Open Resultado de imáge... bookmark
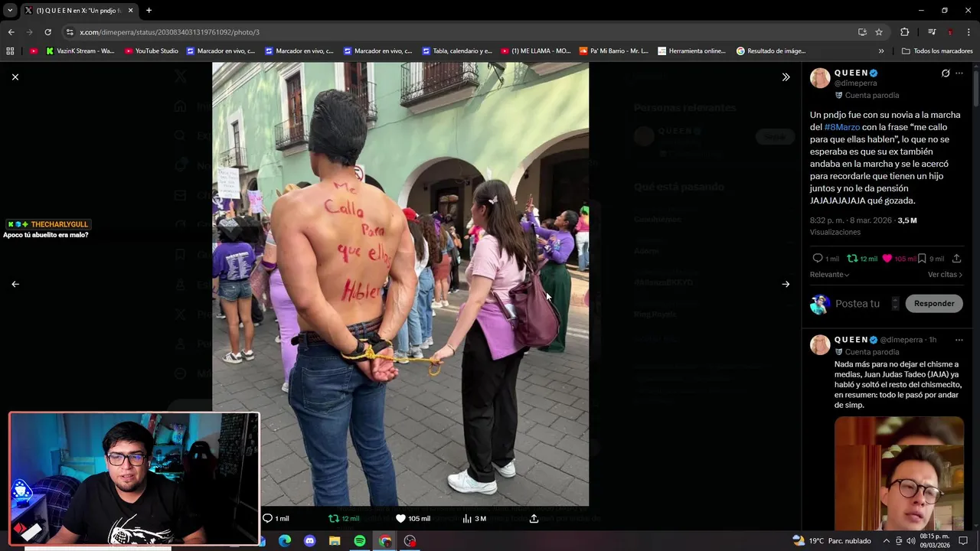 tap(771, 51)
